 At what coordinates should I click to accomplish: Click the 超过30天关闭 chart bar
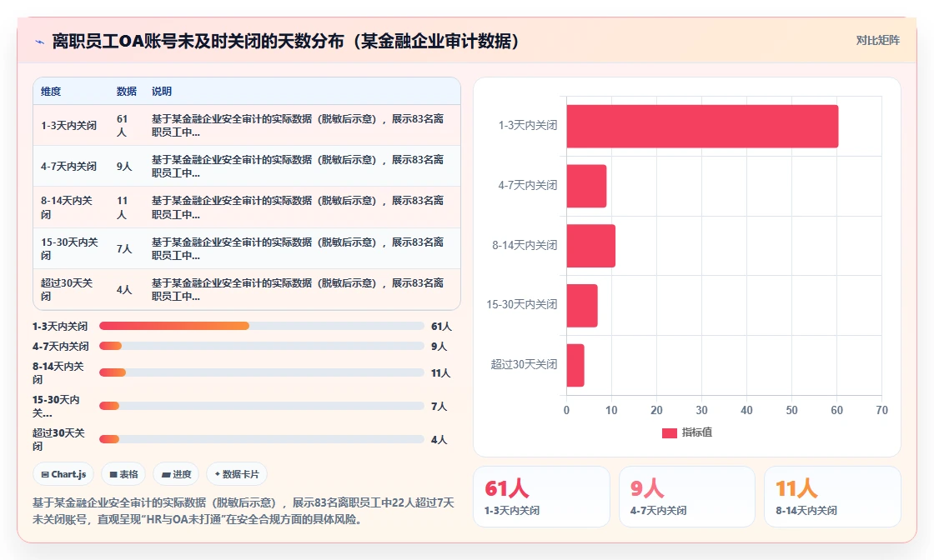[x=575, y=365]
